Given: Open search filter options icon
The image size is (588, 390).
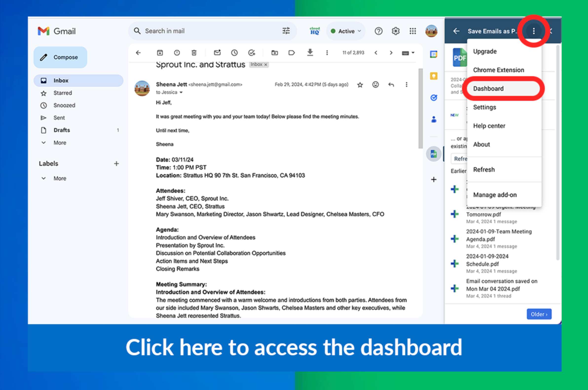Looking at the screenshot, I should [286, 31].
